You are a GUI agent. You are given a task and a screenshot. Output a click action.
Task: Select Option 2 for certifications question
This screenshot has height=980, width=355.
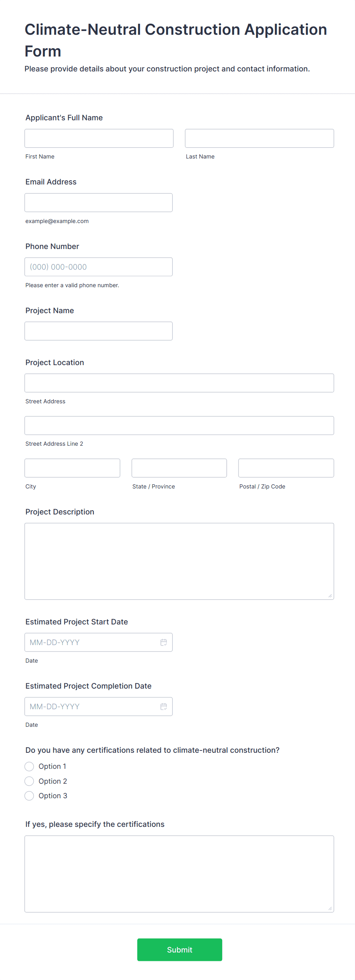(x=29, y=781)
